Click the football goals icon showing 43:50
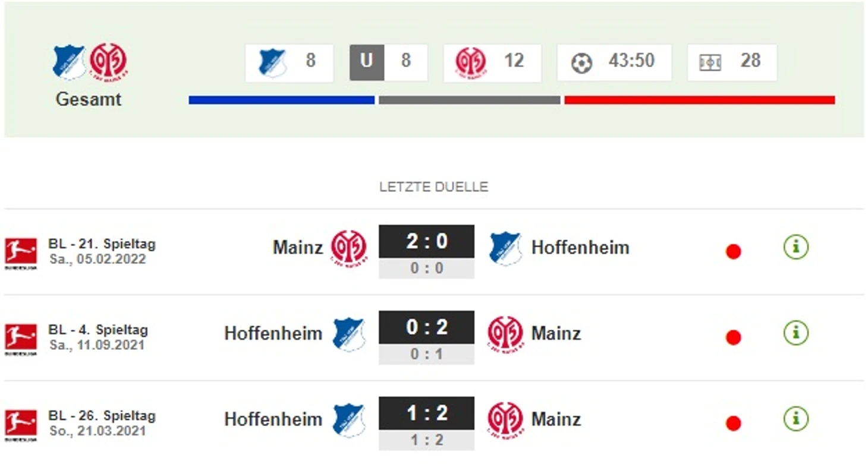This screenshot has height=464, width=868. click(x=581, y=63)
